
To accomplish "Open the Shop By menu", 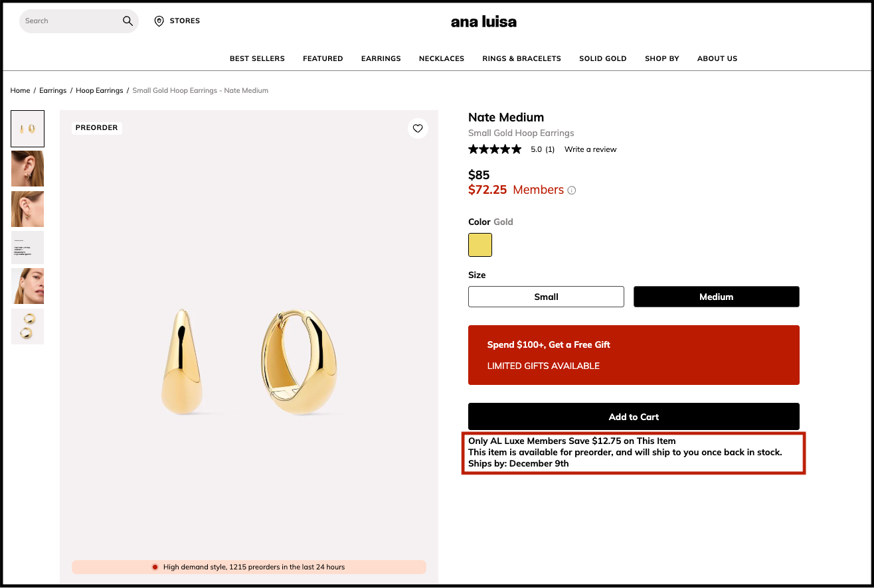I will coord(661,58).
